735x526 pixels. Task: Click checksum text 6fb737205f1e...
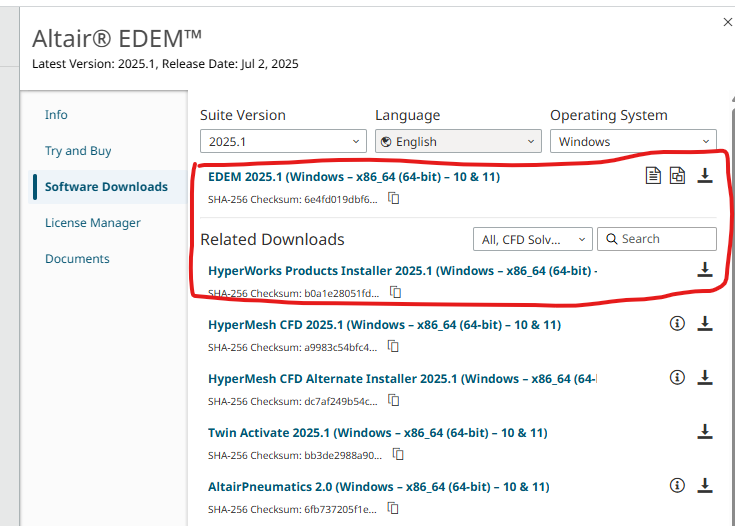pos(340,509)
